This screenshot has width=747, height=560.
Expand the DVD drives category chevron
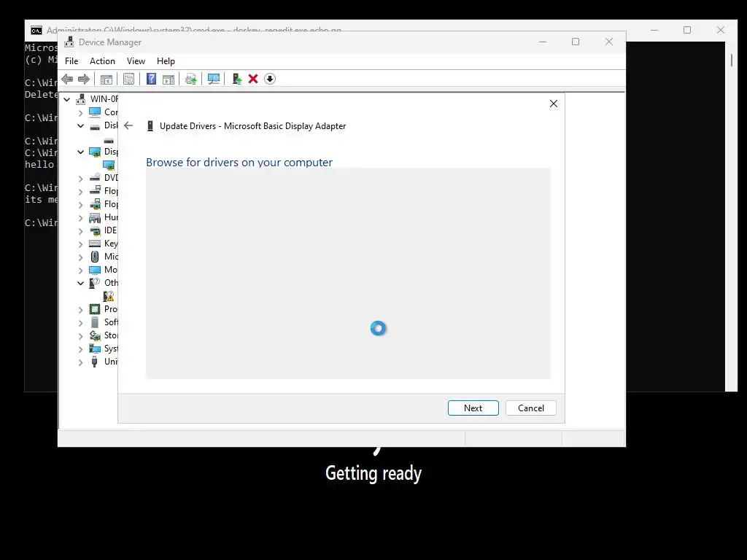(80, 179)
